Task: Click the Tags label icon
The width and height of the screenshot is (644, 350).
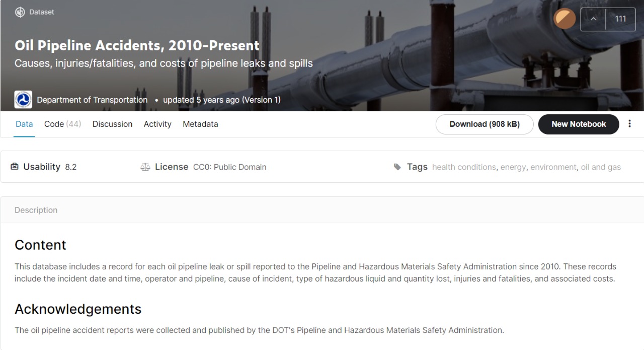Action: [x=397, y=167]
